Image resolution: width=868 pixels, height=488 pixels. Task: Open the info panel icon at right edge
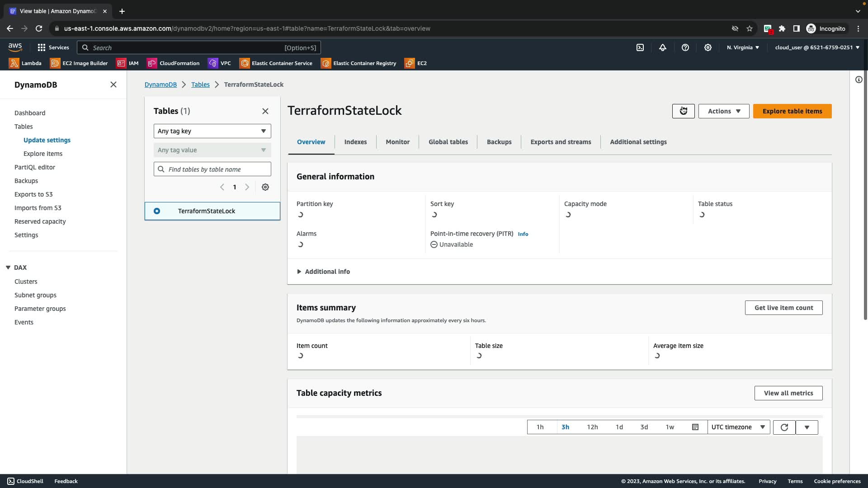click(x=859, y=80)
